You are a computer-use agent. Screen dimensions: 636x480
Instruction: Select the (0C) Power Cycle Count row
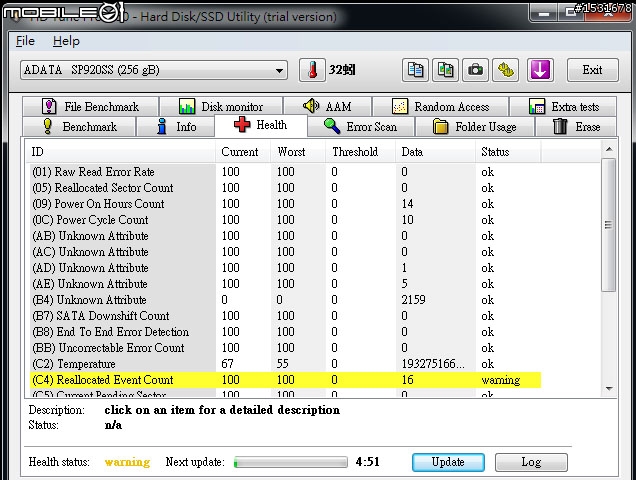pos(285,220)
